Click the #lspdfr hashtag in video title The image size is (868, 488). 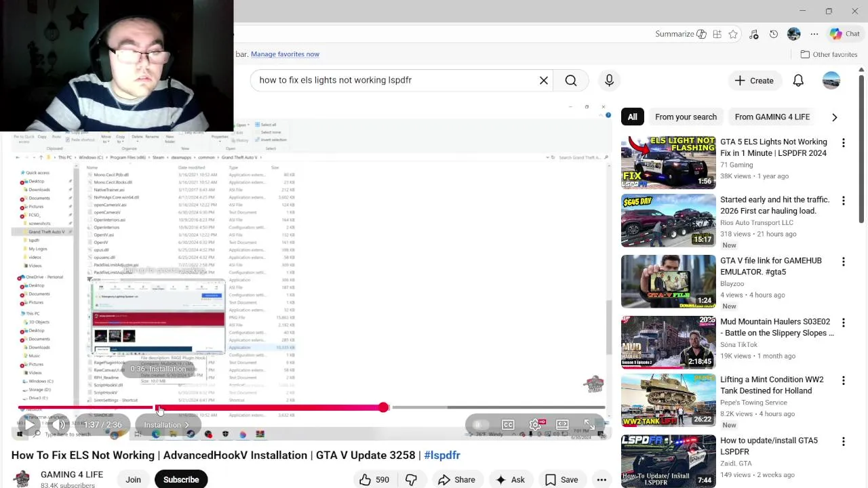point(441,455)
